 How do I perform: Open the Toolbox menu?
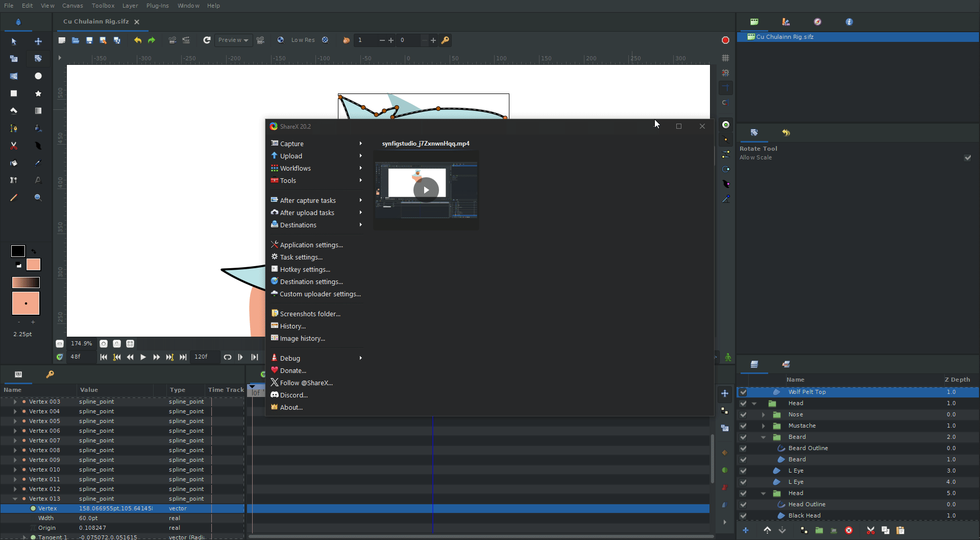tap(103, 6)
